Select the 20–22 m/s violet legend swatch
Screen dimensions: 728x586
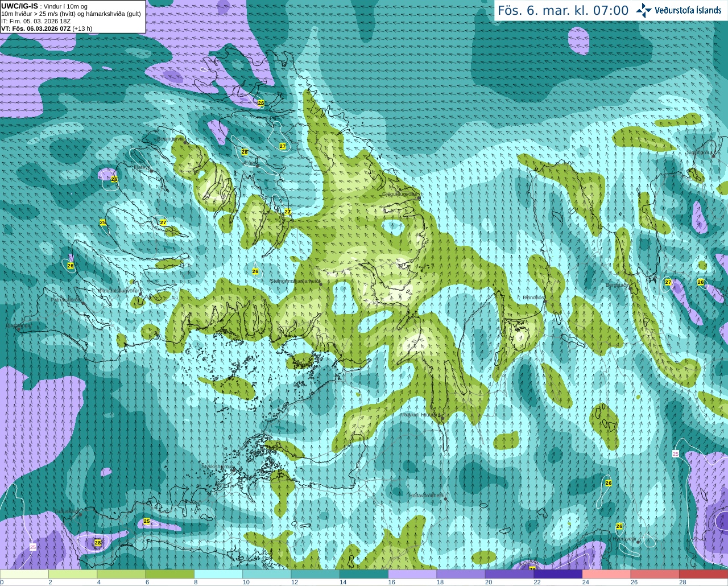510,574
